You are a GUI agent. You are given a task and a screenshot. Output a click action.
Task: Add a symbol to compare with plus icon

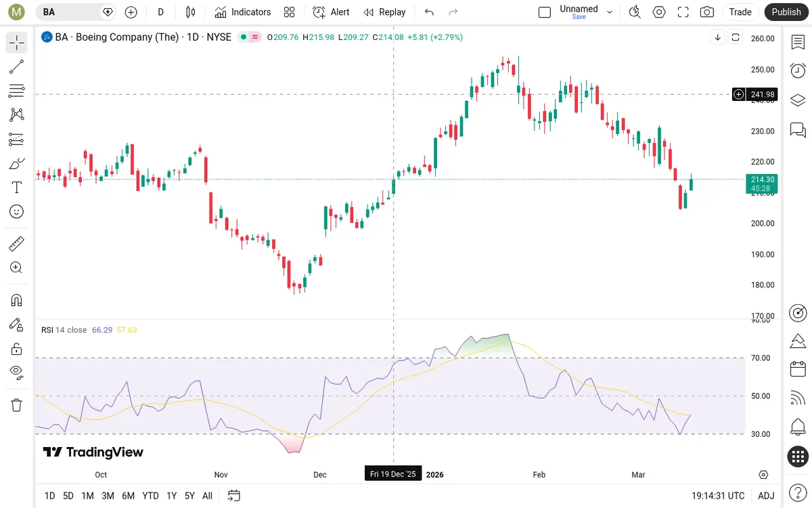pos(131,12)
